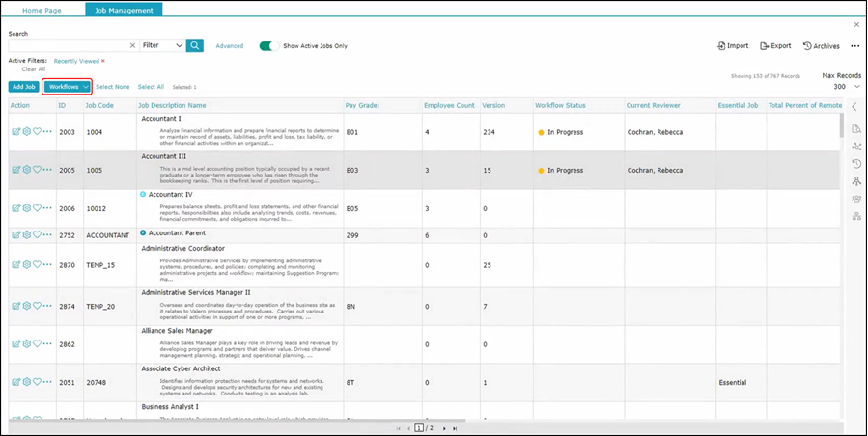Click the edit icon for Accountant I row

(x=15, y=131)
